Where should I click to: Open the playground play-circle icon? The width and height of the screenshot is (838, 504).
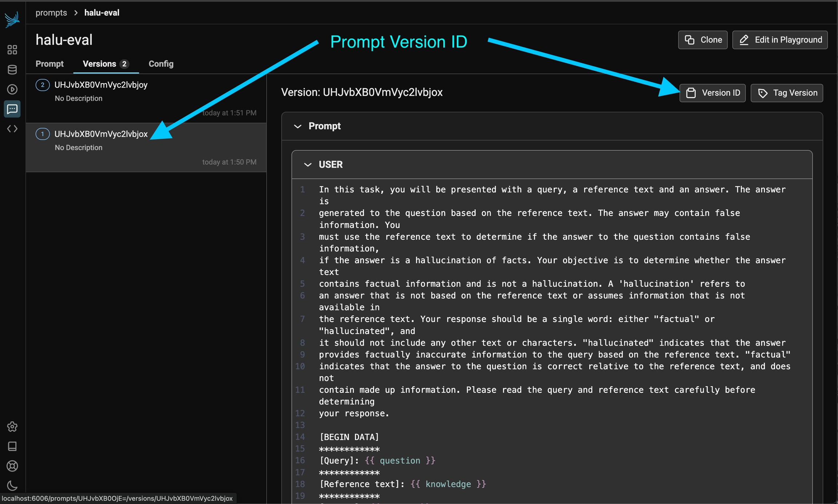tap(12, 89)
